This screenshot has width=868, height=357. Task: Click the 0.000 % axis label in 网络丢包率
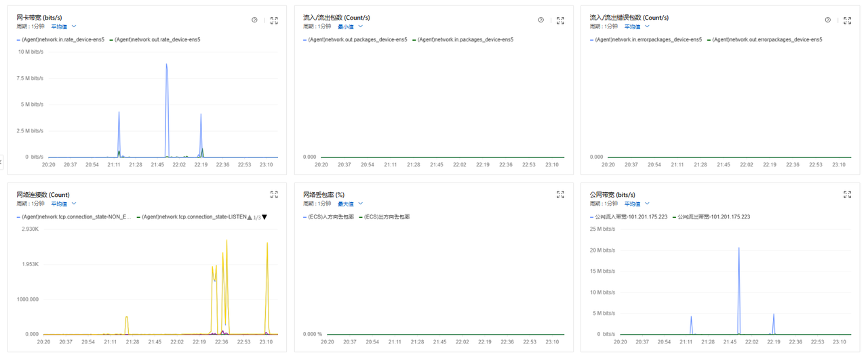(313, 335)
